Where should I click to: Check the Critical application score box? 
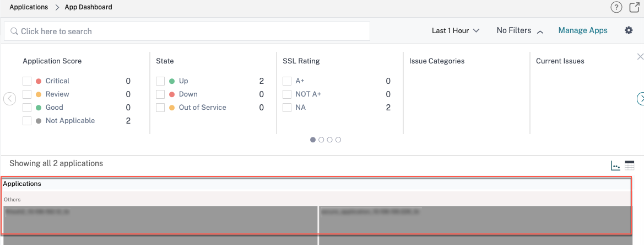coord(27,81)
